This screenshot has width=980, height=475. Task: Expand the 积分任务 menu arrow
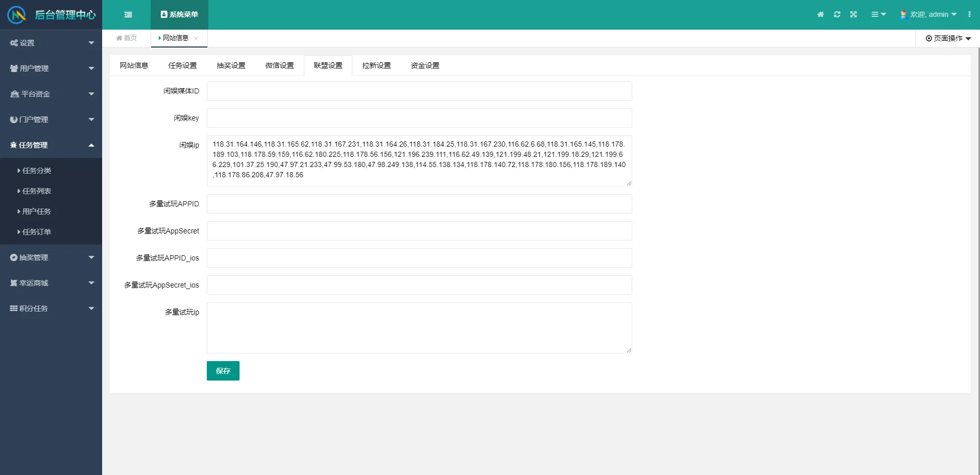pyautogui.click(x=91, y=308)
